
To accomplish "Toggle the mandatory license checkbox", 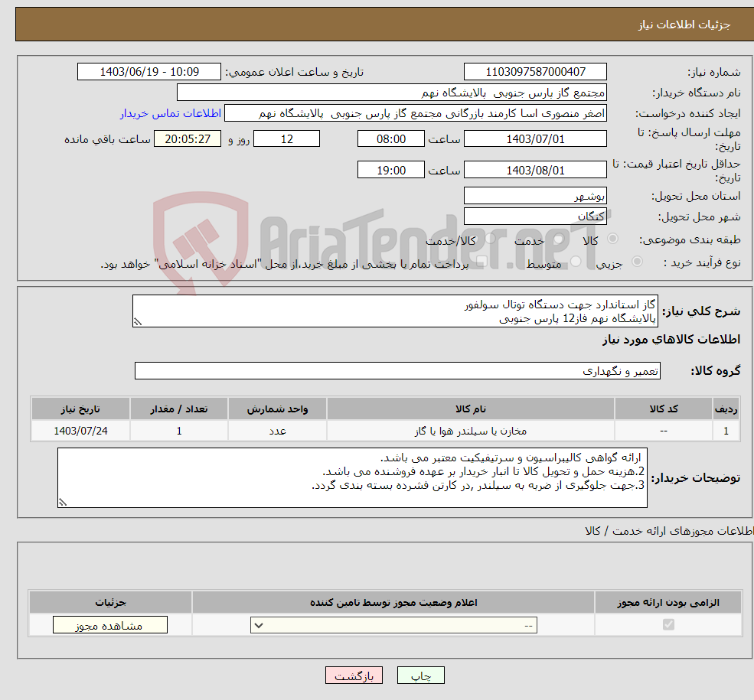I will coord(668,624).
